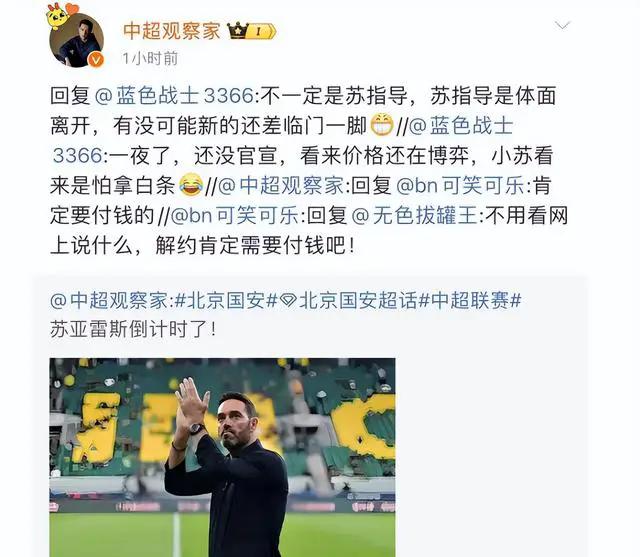Open the quoted post text 苏亚雷斯倒计时了
Image resolution: width=640 pixels, height=557 pixels.
(x=133, y=329)
